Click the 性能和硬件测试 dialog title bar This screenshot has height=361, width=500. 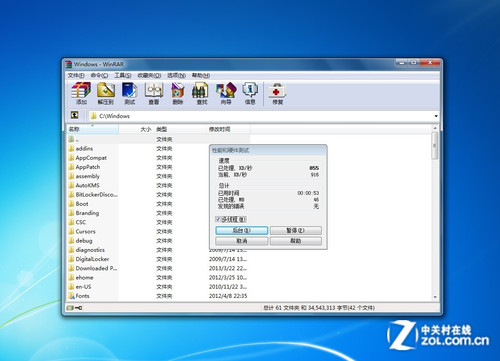pos(268,150)
